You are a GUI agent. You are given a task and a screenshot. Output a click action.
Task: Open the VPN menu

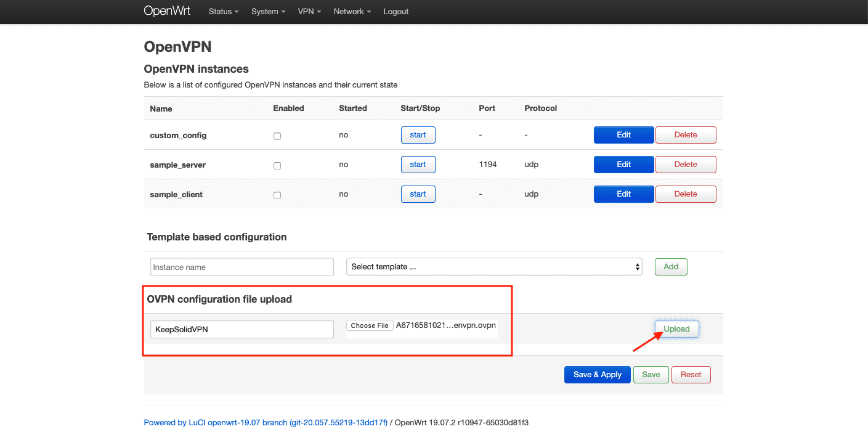[309, 12]
